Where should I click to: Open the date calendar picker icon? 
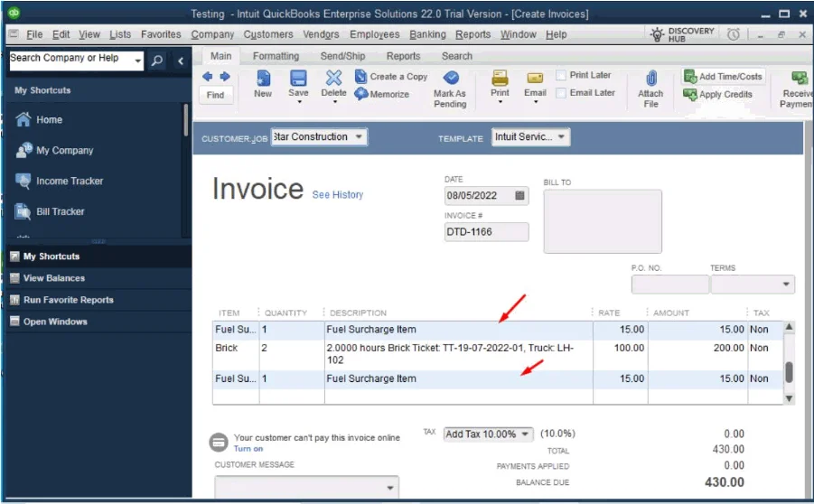point(519,195)
